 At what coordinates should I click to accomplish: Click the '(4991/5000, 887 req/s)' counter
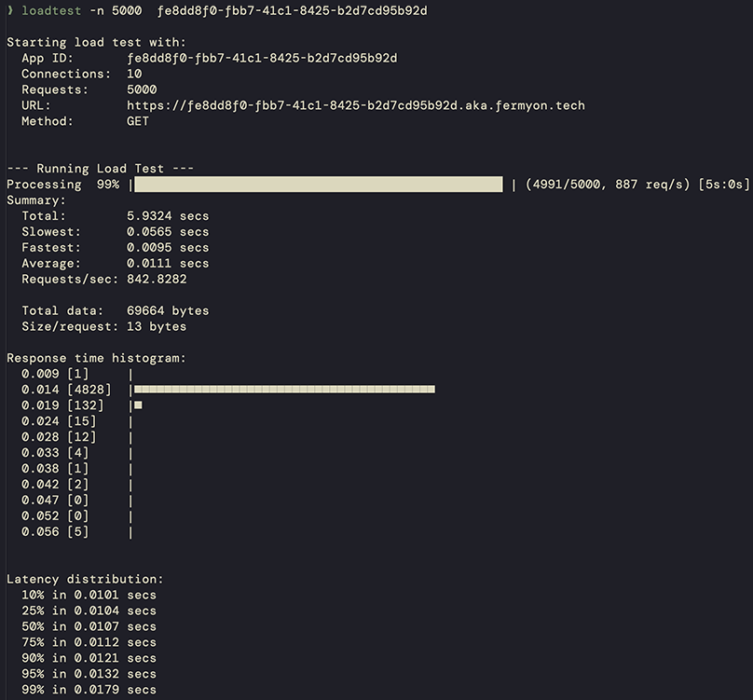pyautogui.click(x=607, y=185)
